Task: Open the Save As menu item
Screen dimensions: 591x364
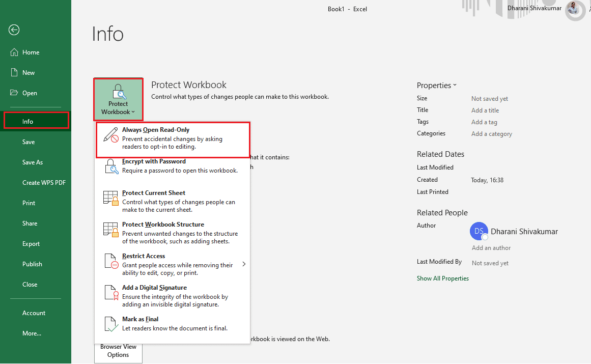Action: click(x=33, y=162)
